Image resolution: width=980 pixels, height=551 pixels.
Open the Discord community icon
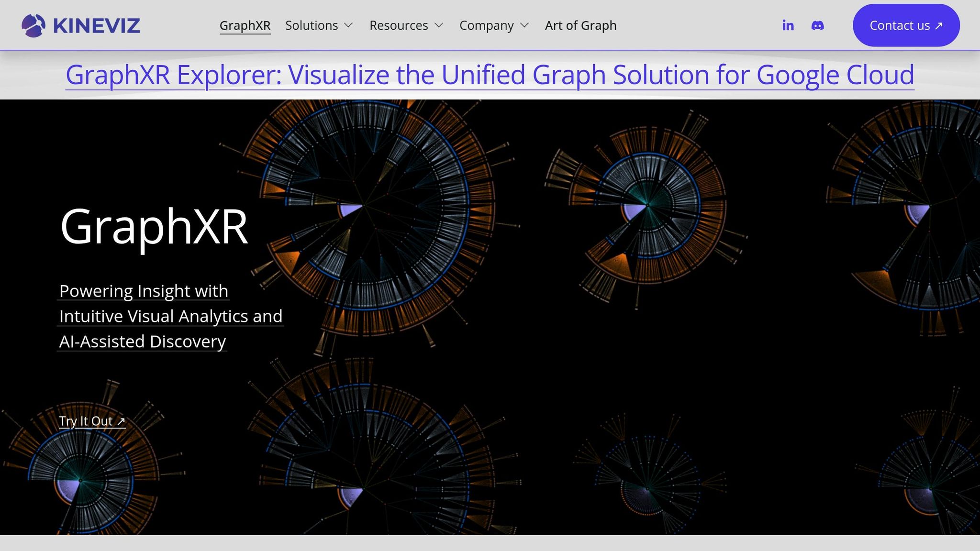[817, 25]
